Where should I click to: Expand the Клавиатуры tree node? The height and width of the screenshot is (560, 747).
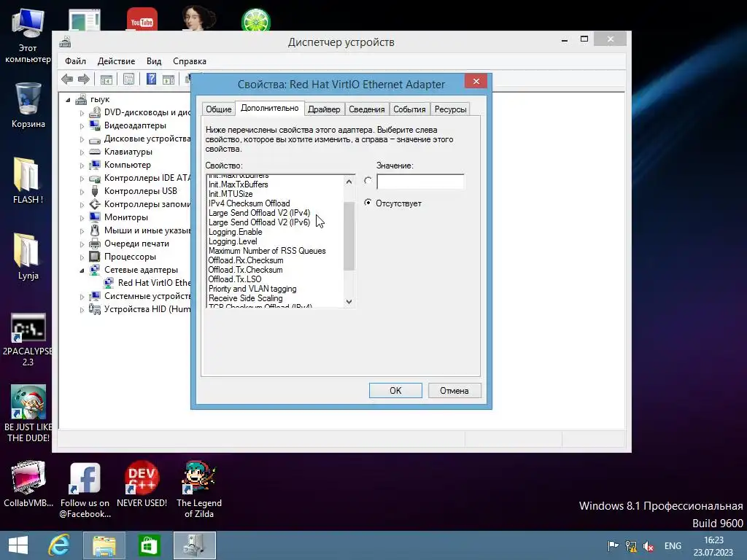point(82,152)
